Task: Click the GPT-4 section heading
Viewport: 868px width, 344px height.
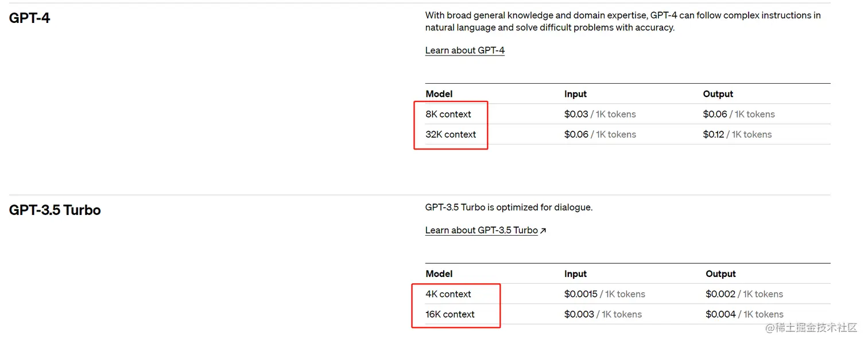Action: tap(30, 18)
